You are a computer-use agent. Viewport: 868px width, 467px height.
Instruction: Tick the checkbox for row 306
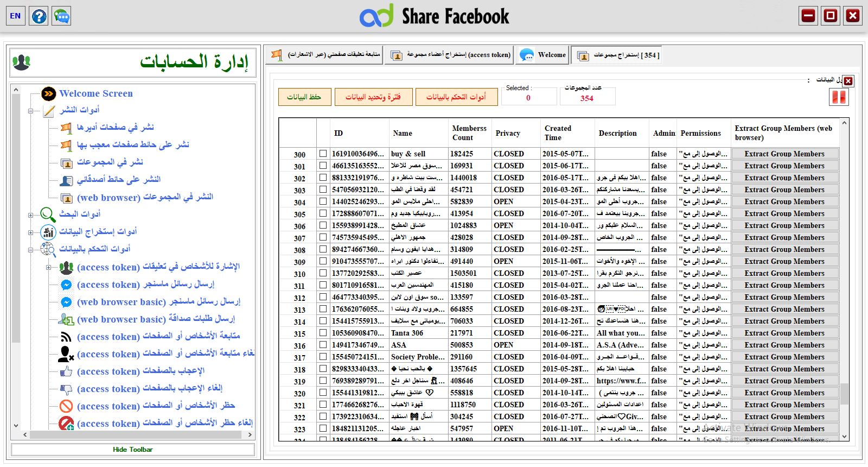point(323,225)
